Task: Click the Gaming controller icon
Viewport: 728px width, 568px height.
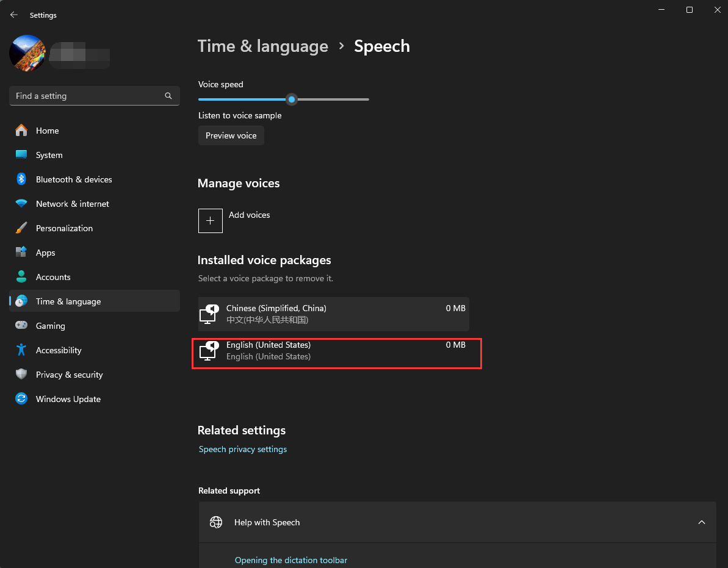Action: pos(21,325)
